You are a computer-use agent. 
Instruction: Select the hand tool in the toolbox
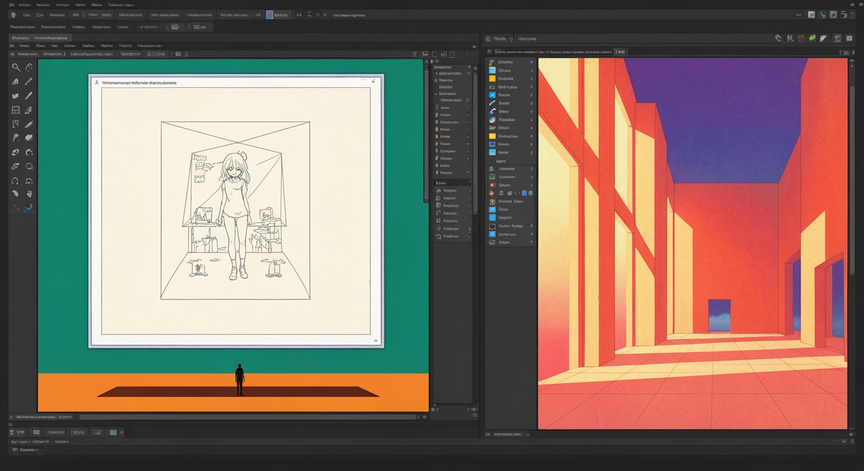[x=29, y=194]
